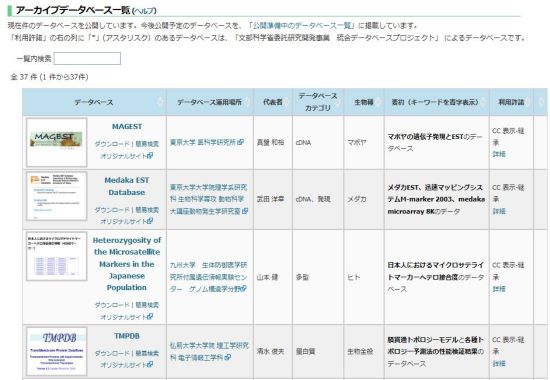Click the external link icon after 医科学研究所
Screen dimensions: 550x380
[x=241, y=142]
